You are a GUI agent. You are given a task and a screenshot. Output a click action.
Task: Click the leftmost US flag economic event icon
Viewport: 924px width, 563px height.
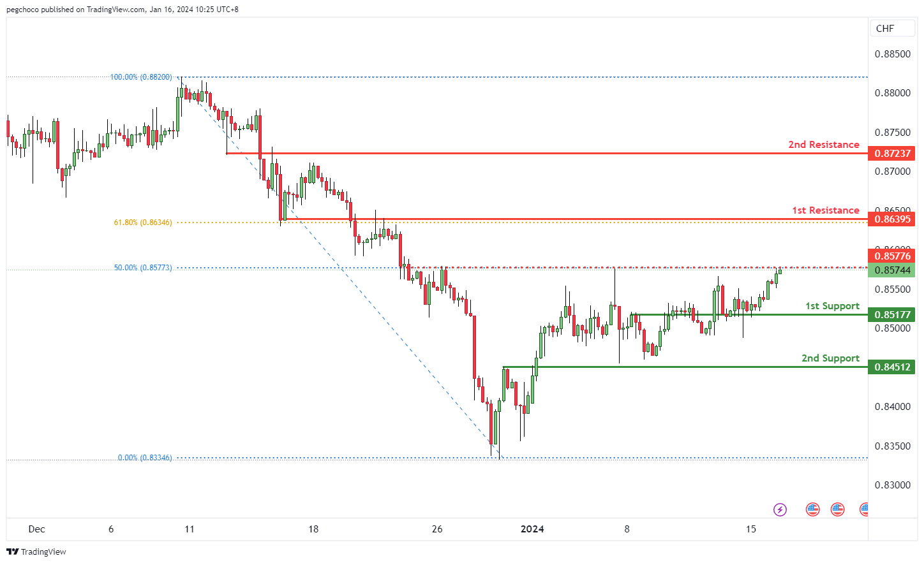[812, 509]
